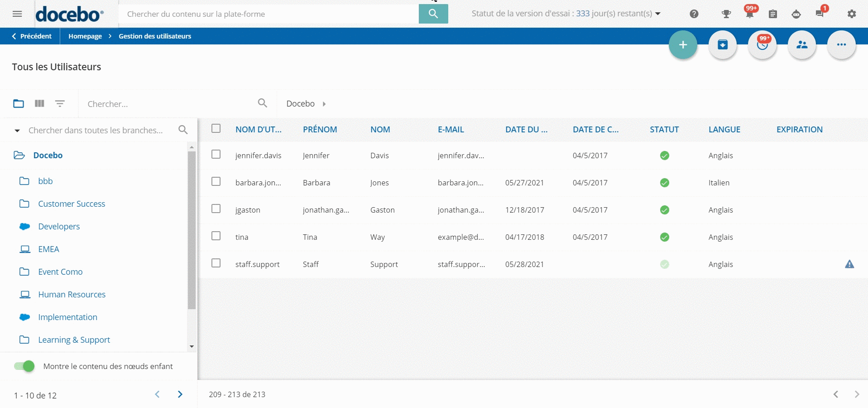Screen dimensions: 868x408
Task: Click the user groups round button
Action: pyautogui.click(x=802, y=44)
